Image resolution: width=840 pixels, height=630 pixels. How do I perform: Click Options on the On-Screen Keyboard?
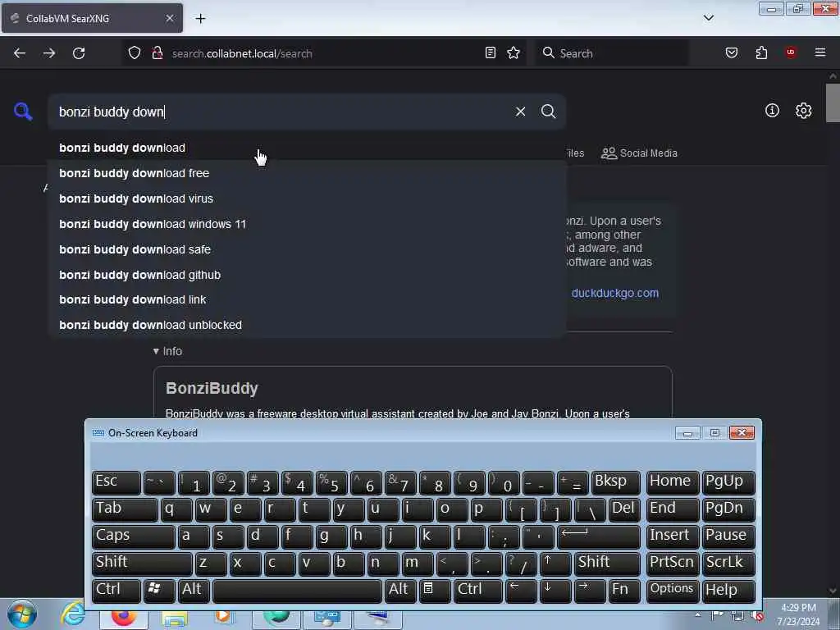coord(672,590)
